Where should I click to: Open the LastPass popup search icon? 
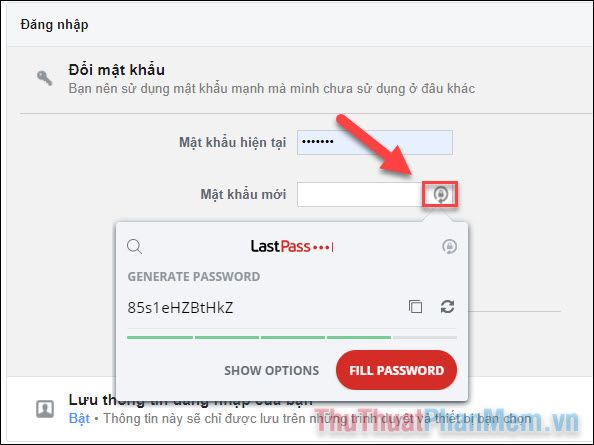[x=134, y=247]
